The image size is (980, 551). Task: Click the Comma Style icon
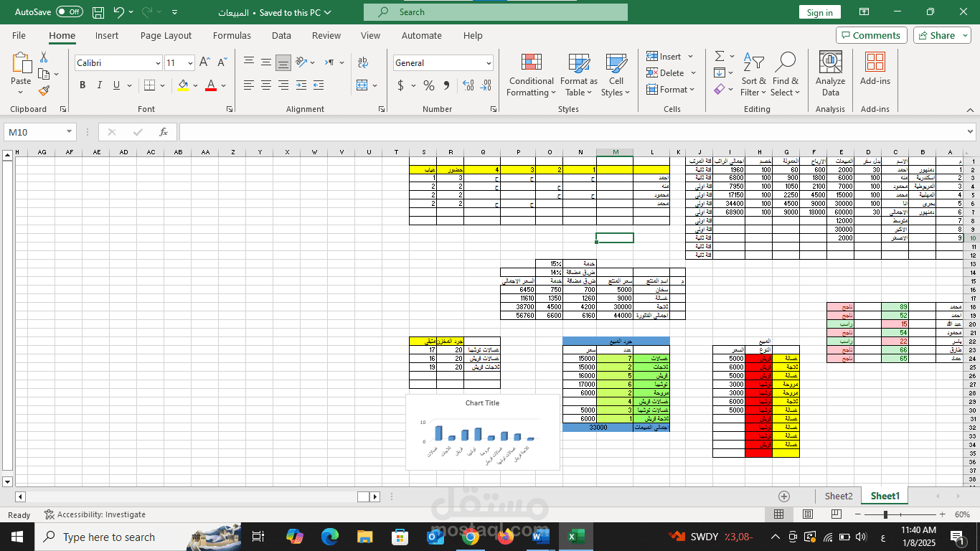446,85
